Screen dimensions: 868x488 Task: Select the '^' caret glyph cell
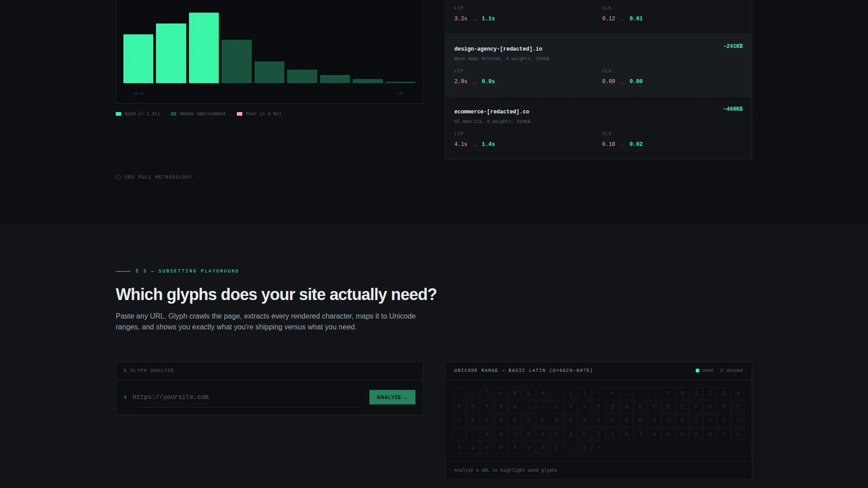tap(738, 420)
